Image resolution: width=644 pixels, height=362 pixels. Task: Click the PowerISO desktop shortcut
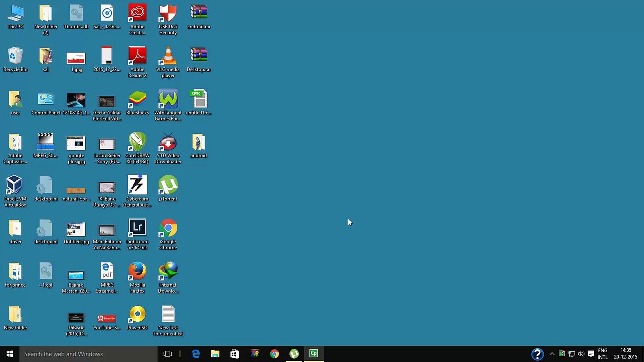coord(137,318)
